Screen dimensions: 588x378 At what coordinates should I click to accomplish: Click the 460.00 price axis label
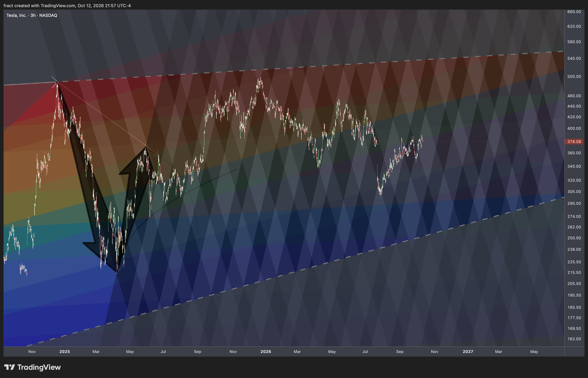tap(574, 96)
